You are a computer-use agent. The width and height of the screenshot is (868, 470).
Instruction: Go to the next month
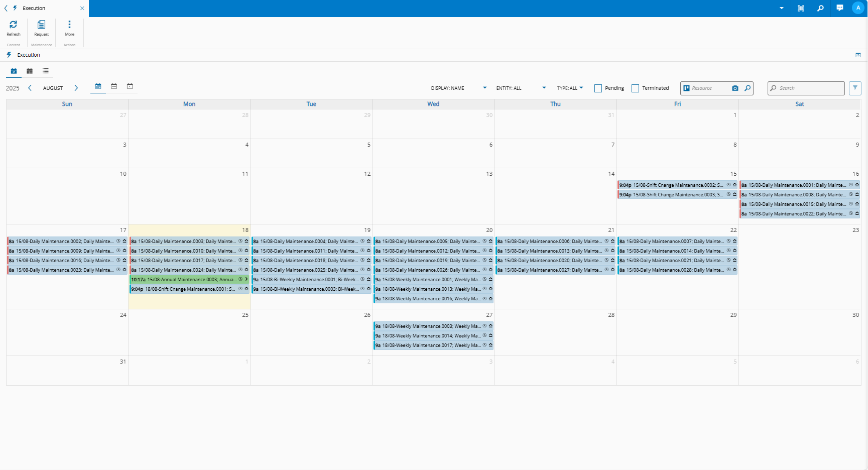pyautogui.click(x=76, y=88)
